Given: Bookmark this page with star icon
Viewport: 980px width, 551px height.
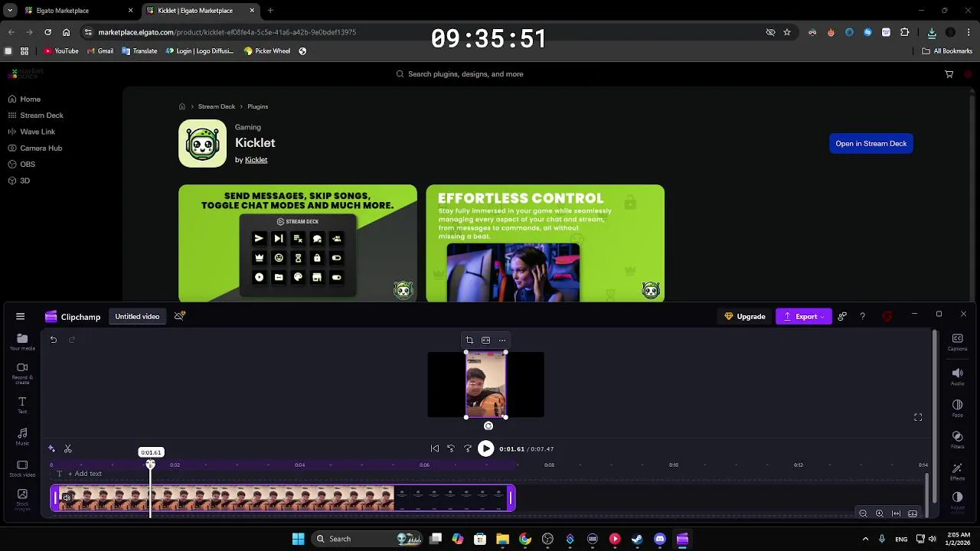Looking at the screenshot, I should click(787, 32).
